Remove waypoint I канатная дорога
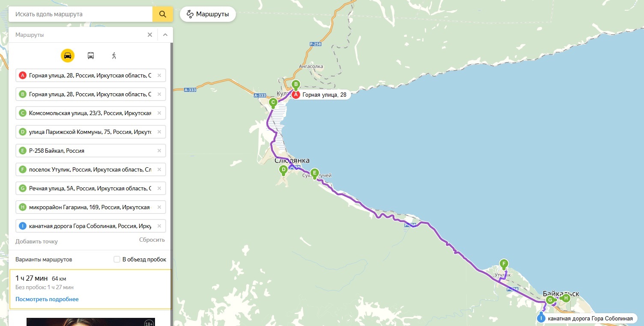 coord(159,226)
